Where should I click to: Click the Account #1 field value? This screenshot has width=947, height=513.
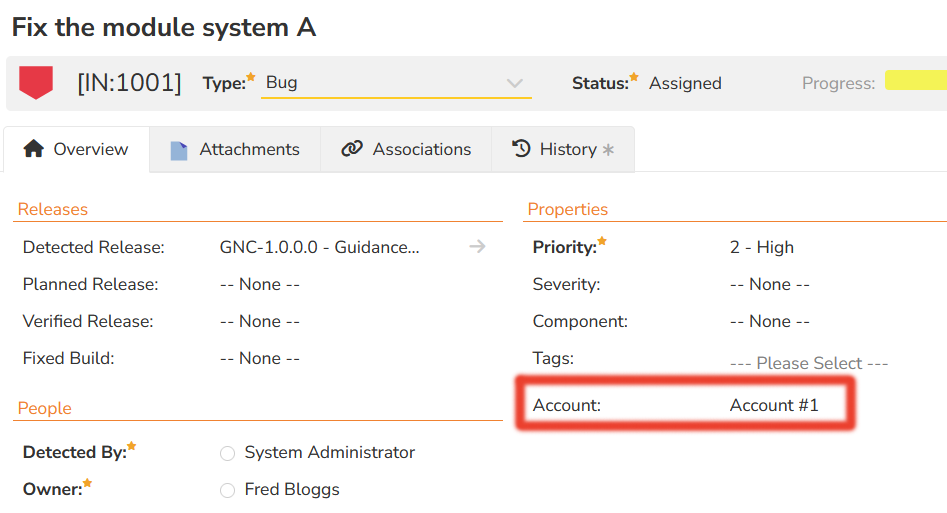click(x=774, y=405)
